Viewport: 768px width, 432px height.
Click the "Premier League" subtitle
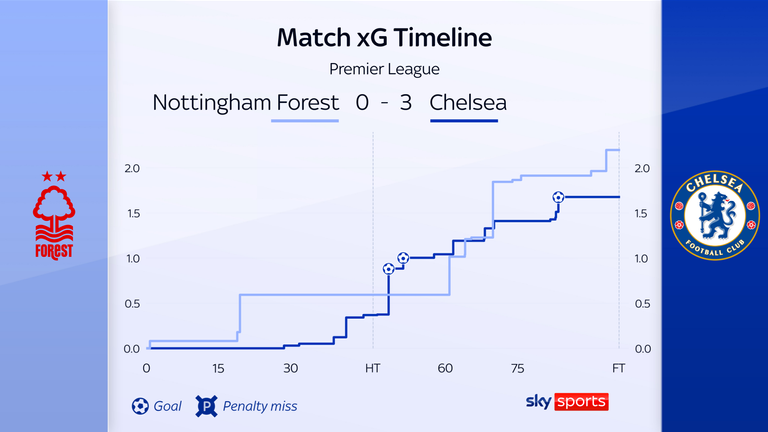pos(384,69)
